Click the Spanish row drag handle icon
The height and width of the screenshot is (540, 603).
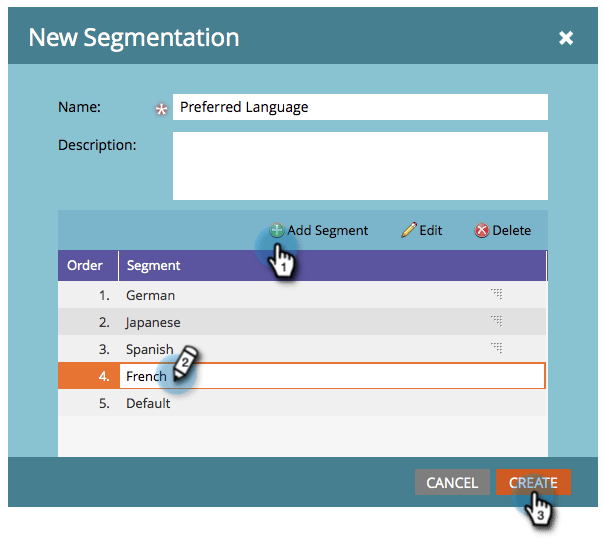[495, 348]
